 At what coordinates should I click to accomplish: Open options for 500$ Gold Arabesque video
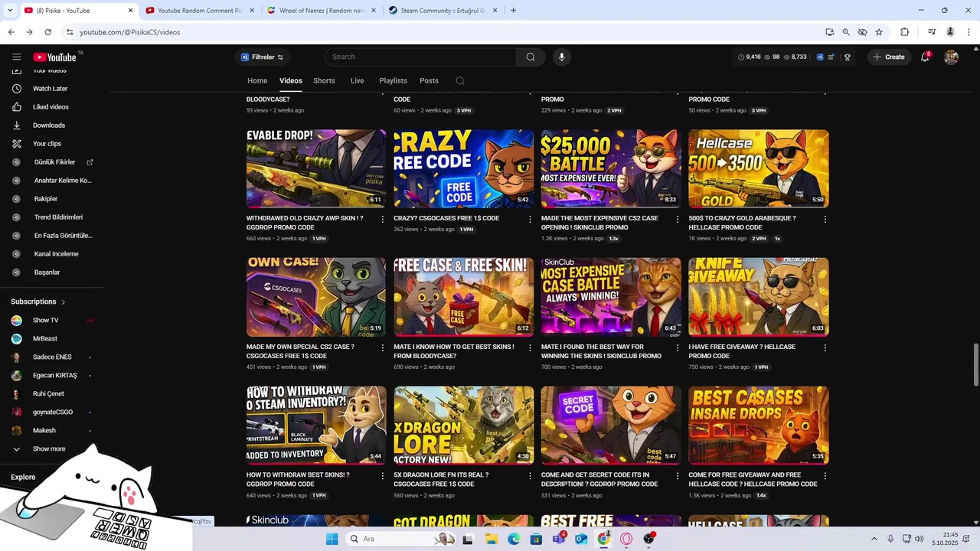[x=825, y=220]
